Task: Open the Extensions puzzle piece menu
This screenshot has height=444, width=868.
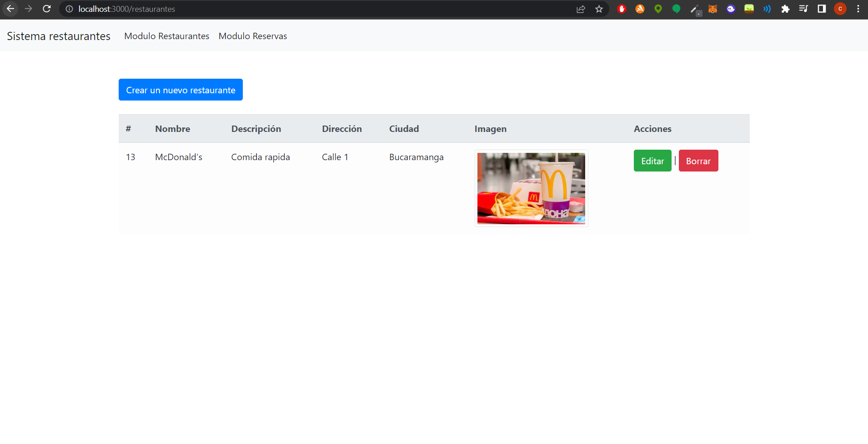Action: point(785,9)
